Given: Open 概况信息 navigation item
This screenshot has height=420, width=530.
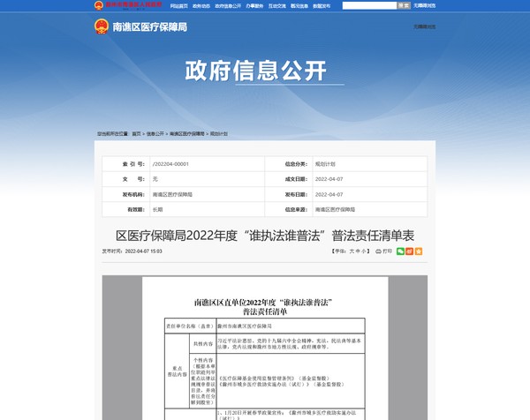Looking at the screenshot, I should [x=299, y=6].
